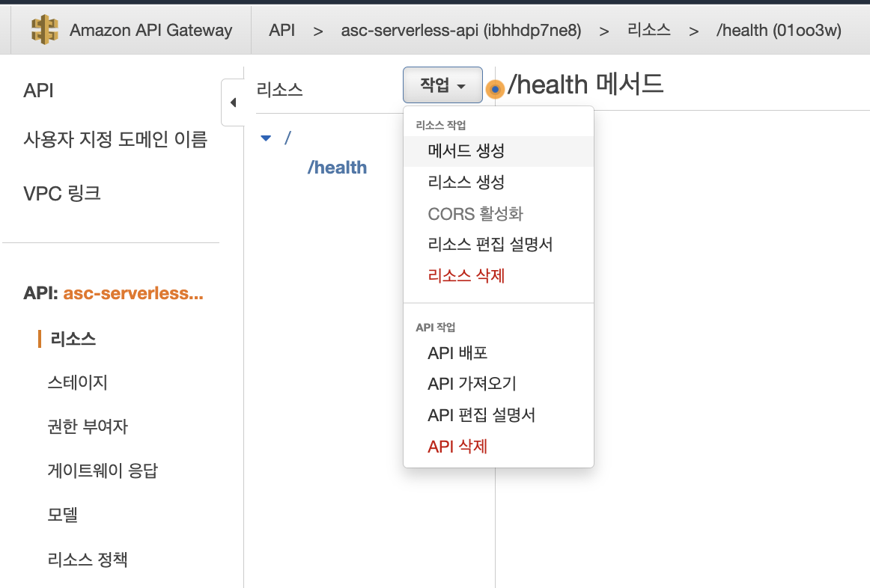Image resolution: width=870 pixels, height=588 pixels.
Task: Click the 리소스 breadcrumb link
Action: (x=648, y=30)
